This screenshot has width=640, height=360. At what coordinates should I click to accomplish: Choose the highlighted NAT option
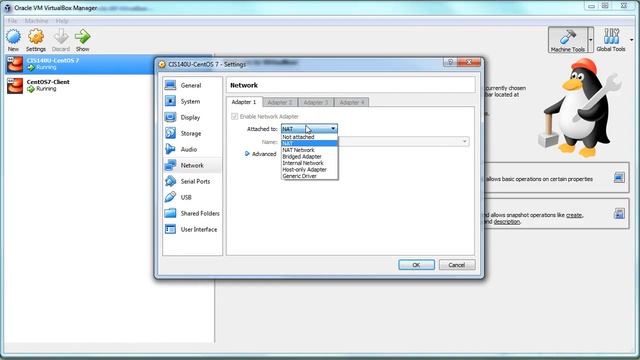pyautogui.click(x=309, y=144)
